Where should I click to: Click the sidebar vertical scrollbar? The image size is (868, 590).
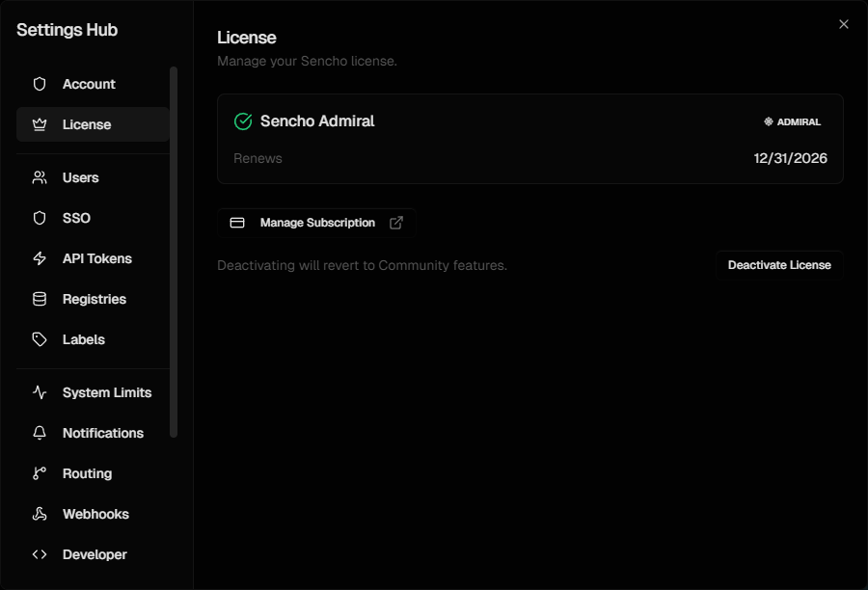click(x=174, y=253)
